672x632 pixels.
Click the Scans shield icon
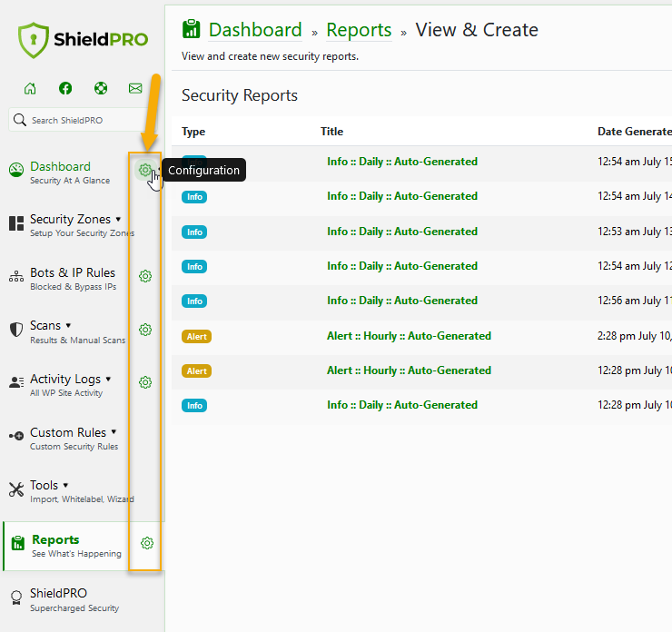[x=16, y=330]
